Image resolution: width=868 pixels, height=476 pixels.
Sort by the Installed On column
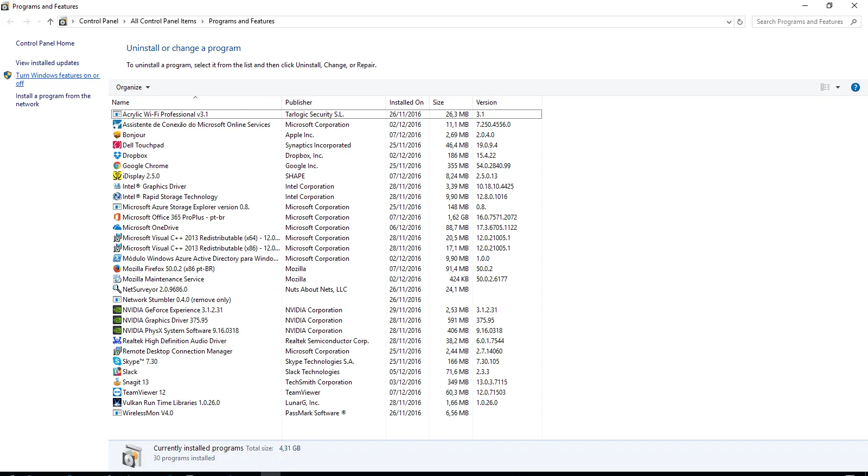coord(407,102)
